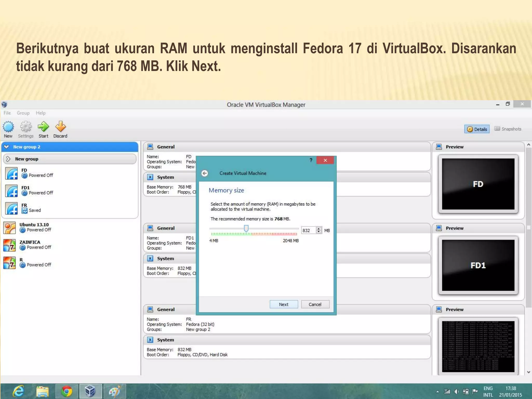Image resolution: width=532 pixels, height=399 pixels.
Task: Click the ENG INTL language indicator
Action: (488, 391)
